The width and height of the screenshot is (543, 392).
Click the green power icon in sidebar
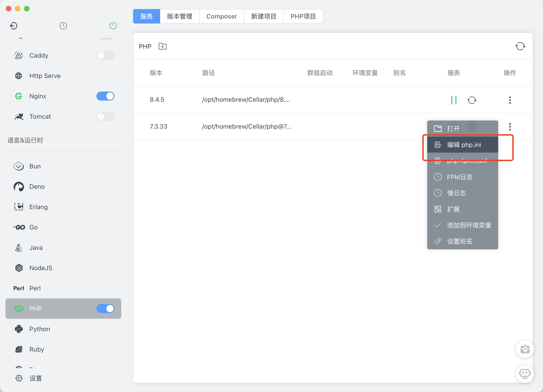click(x=113, y=26)
